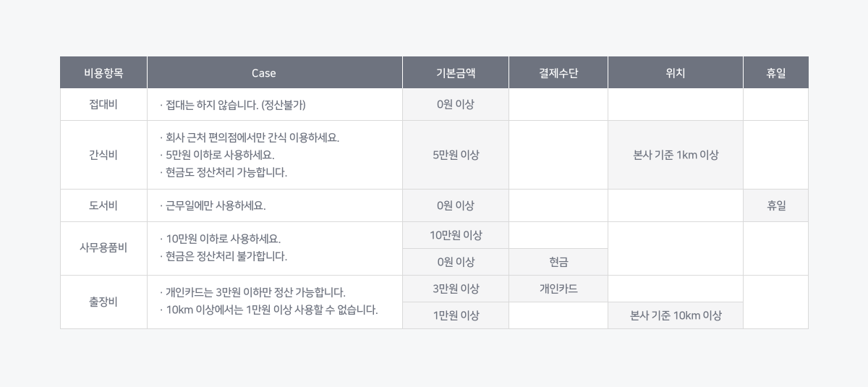The width and height of the screenshot is (868, 387).
Task: Select the 출장비 row label
Action: (103, 302)
